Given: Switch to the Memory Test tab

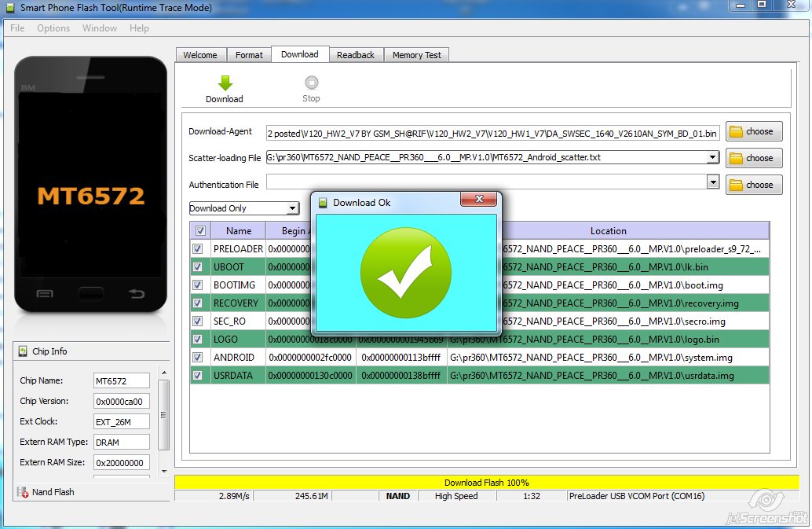Looking at the screenshot, I should click(417, 55).
